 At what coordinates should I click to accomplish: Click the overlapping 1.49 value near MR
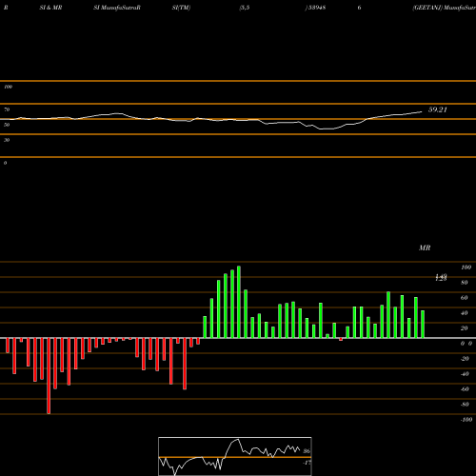[x=441, y=276]
